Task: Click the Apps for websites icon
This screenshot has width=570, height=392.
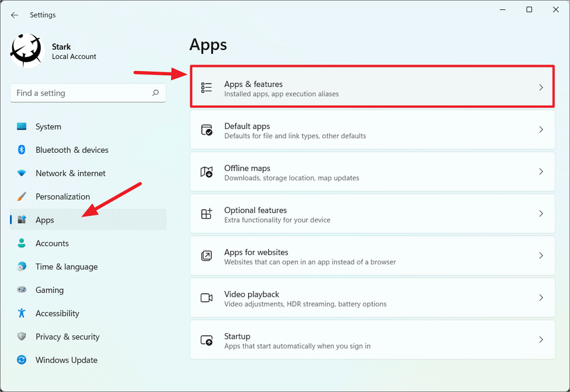Action: click(207, 256)
